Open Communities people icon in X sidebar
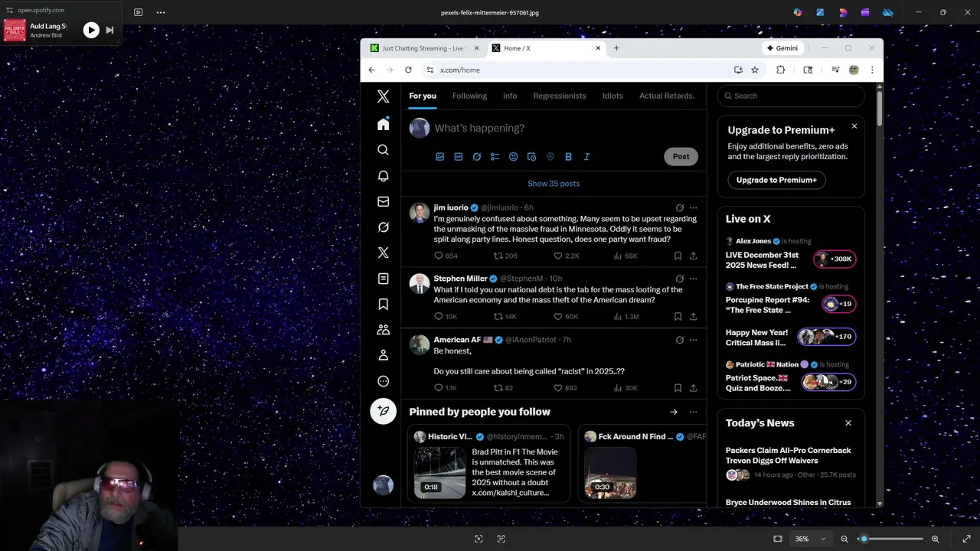This screenshot has height=551, width=980. coord(384,330)
